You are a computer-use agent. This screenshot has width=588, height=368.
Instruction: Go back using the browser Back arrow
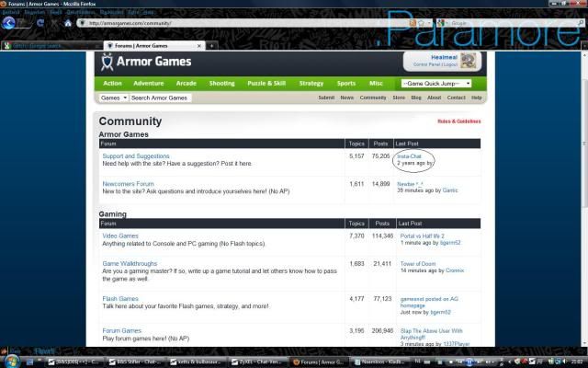(8, 23)
